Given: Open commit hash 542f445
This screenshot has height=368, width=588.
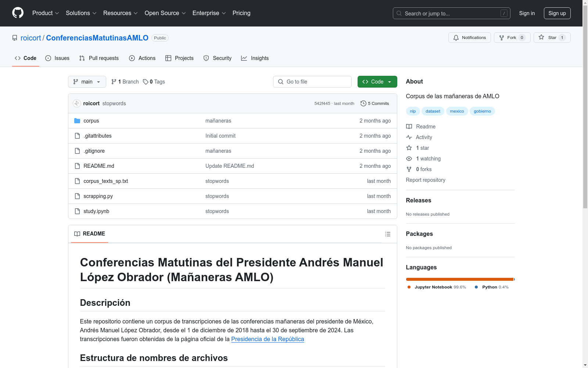Looking at the screenshot, I should coord(322,103).
